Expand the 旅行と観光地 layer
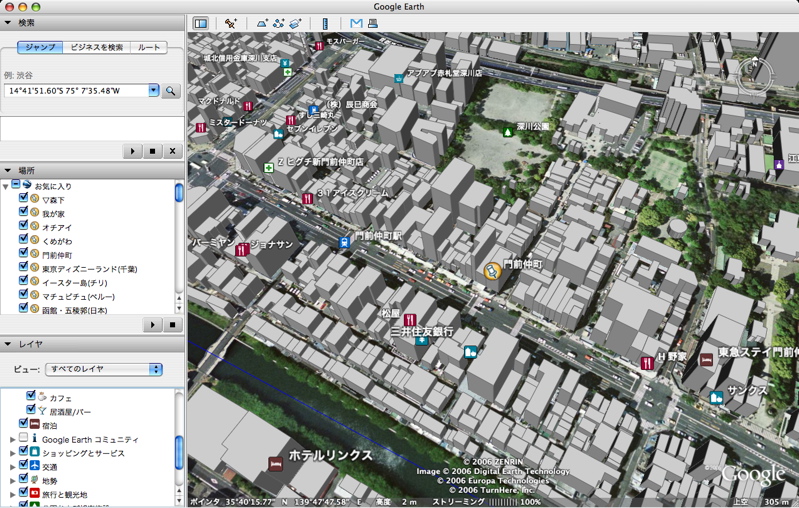The image size is (799, 508). click(13, 494)
